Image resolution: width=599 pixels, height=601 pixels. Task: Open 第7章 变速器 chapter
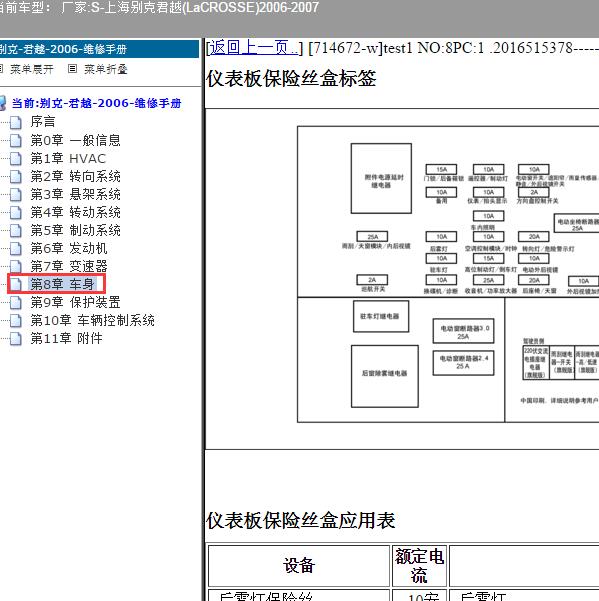click(x=69, y=266)
